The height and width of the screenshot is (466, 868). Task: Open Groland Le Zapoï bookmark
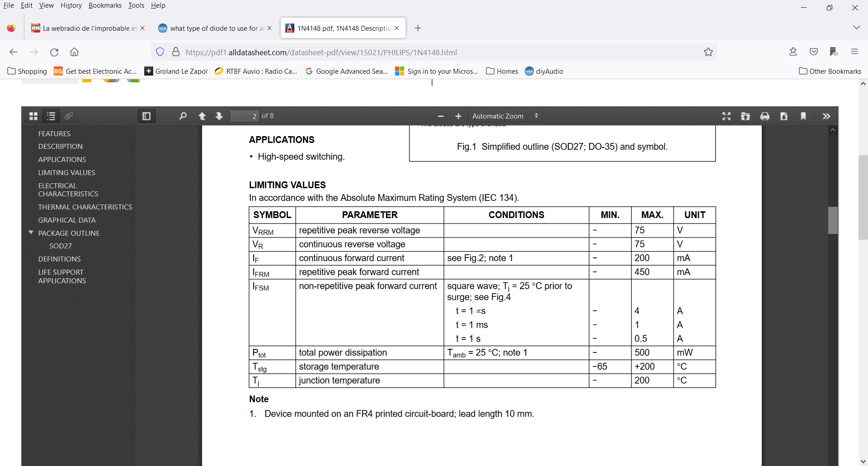176,71
